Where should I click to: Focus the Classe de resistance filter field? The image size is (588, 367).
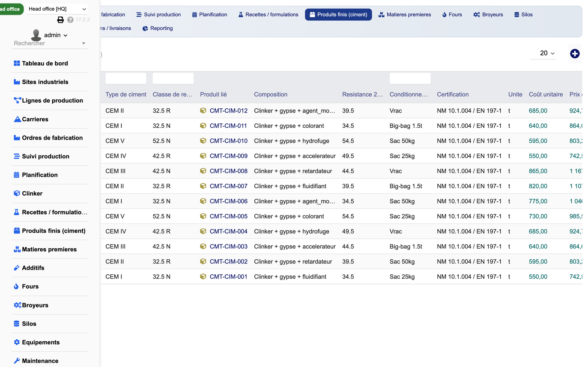click(173, 78)
